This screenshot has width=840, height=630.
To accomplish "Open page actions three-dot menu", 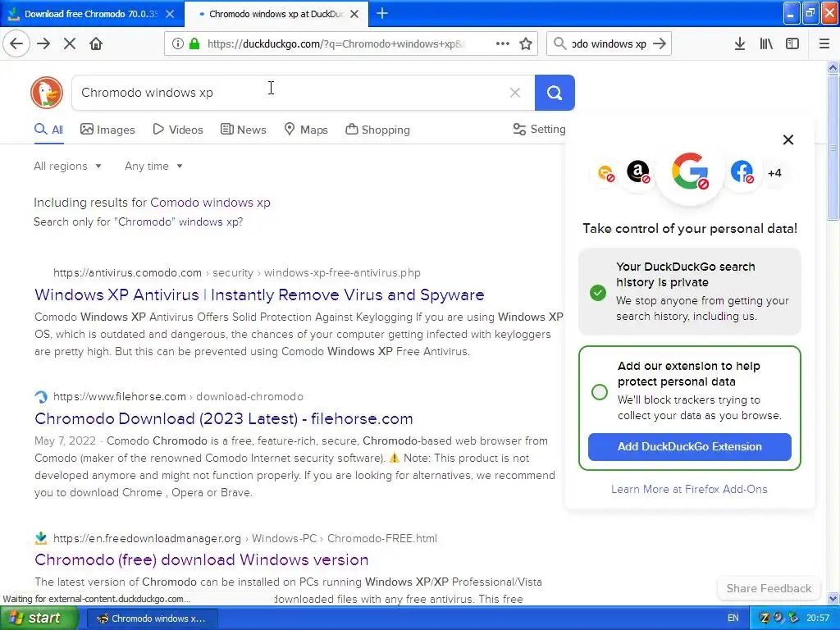I will (x=503, y=43).
